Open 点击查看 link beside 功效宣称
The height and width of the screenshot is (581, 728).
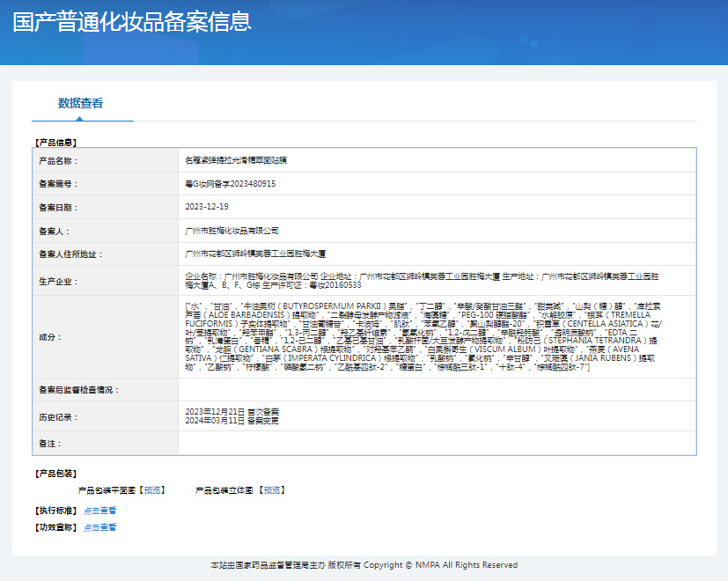tap(99, 528)
